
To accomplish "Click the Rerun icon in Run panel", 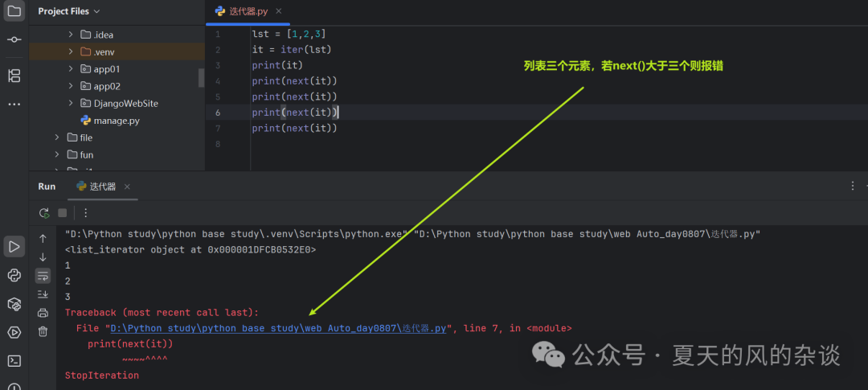I will point(44,213).
